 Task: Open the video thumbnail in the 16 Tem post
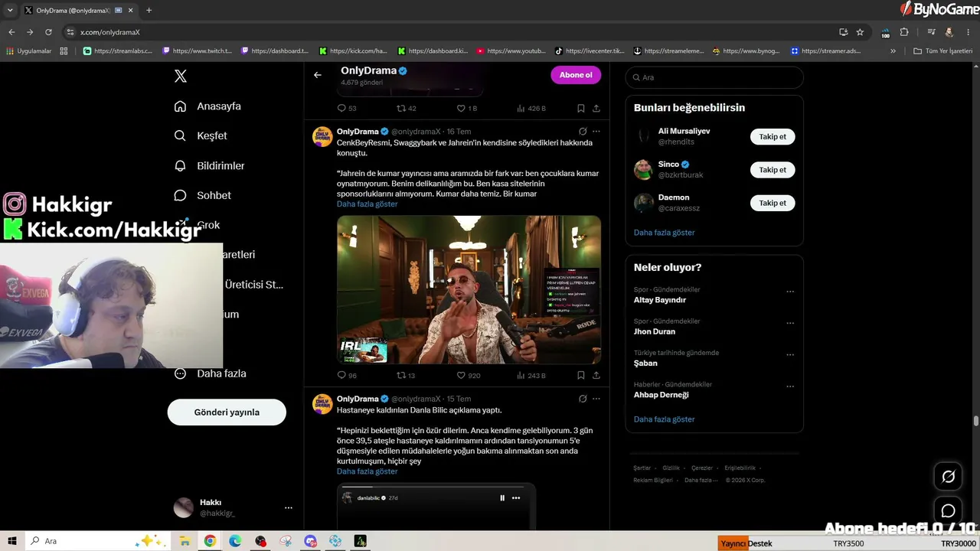coord(469,289)
